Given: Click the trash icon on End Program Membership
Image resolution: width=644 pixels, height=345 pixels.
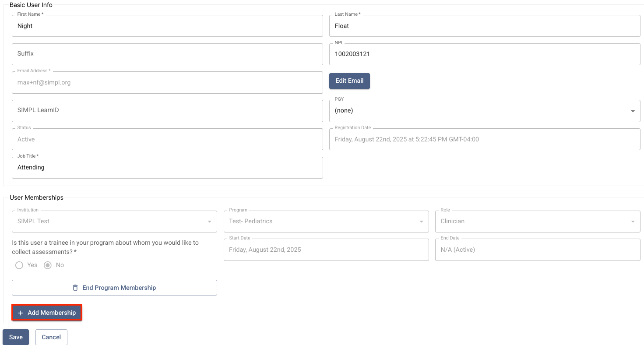Looking at the screenshot, I should 75,288.
